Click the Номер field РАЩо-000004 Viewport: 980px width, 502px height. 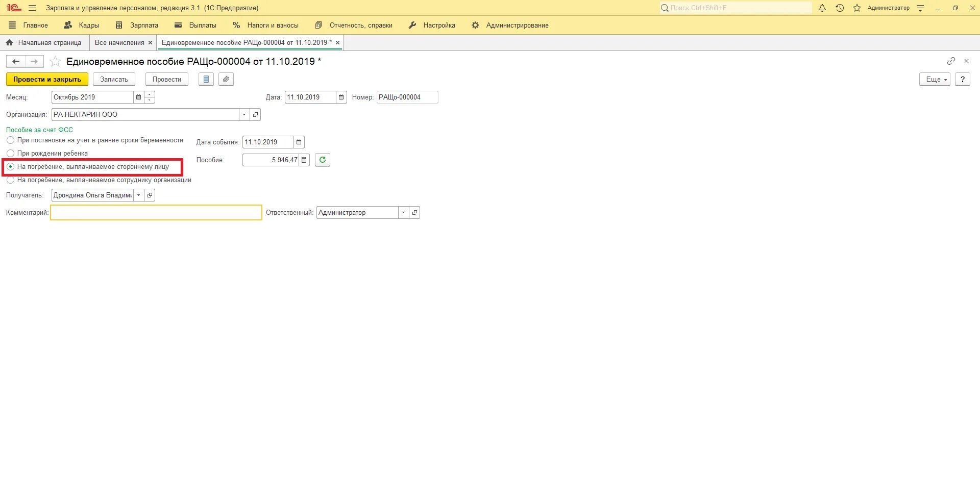[x=407, y=97]
